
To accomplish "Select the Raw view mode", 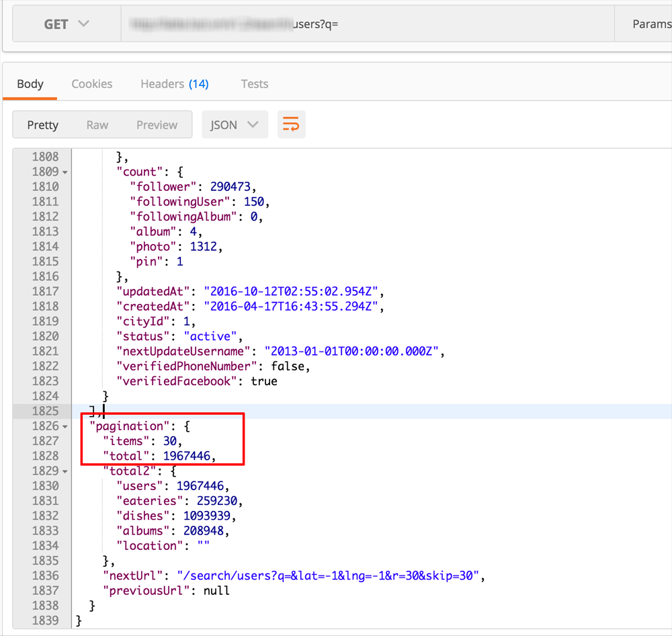I will click(97, 125).
